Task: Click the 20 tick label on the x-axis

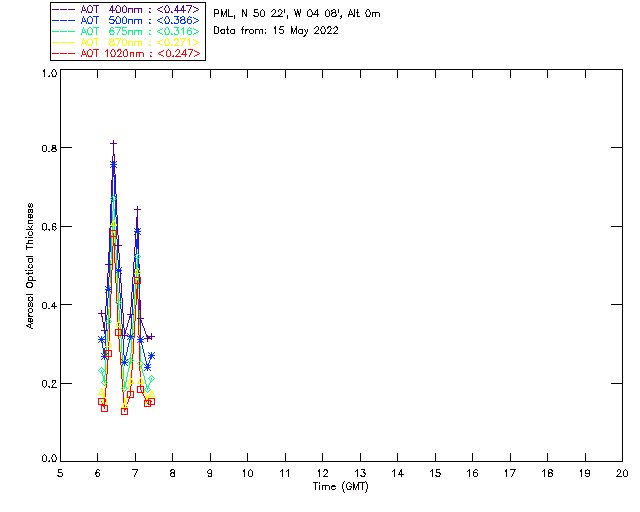Action: (621, 473)
